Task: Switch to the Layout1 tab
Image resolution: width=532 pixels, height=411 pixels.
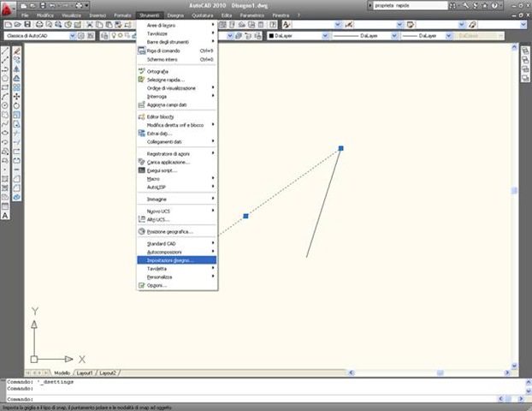Action: coord(86,373)
